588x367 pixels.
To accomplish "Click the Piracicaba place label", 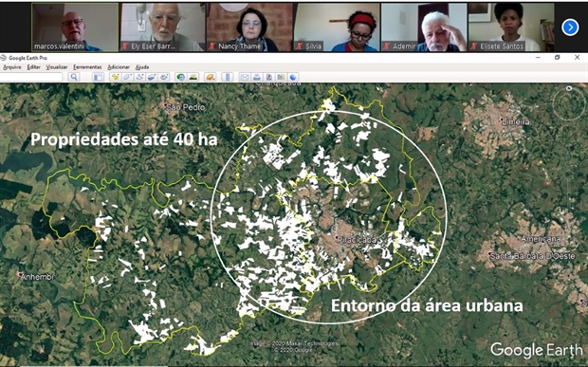I will coord(357,240).
